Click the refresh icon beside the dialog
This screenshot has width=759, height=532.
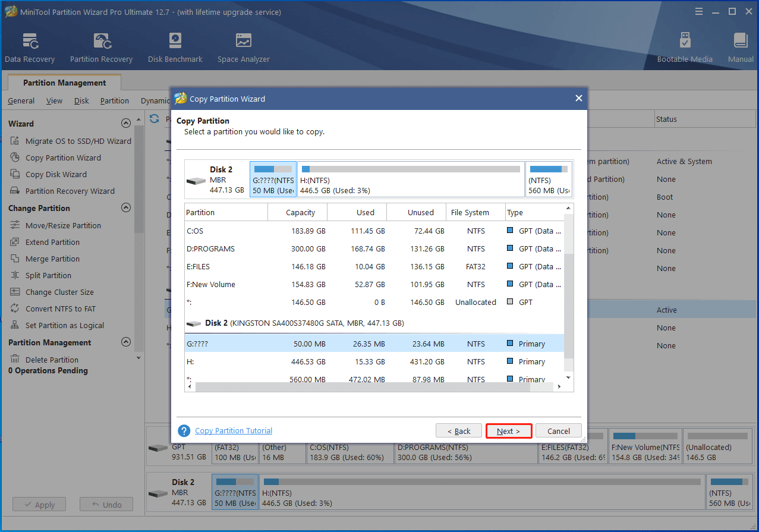pos(155,118)
